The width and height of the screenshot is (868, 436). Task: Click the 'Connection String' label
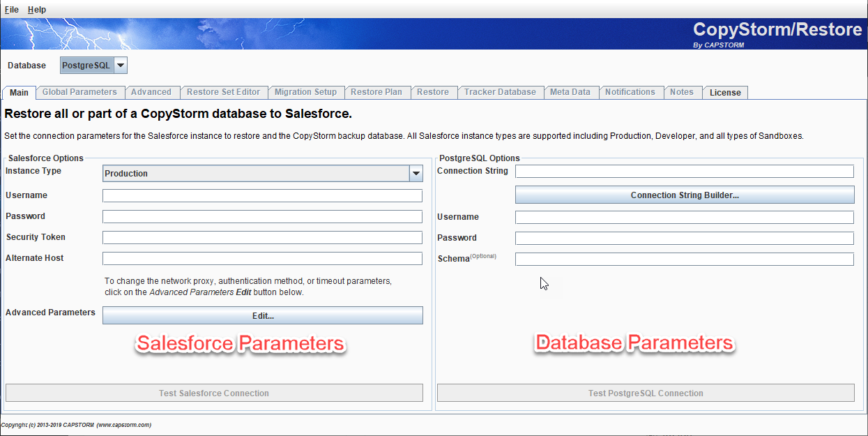pos(473,171)
